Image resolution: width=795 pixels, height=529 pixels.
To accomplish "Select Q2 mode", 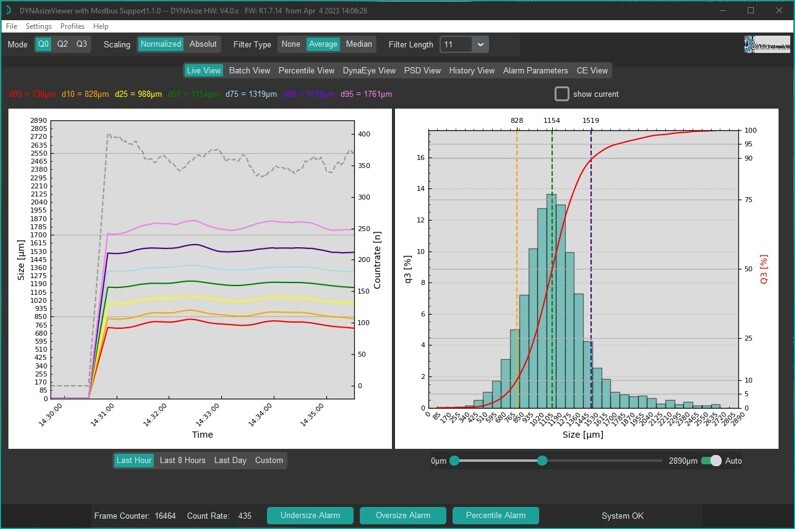I will [x=62, y=44].
